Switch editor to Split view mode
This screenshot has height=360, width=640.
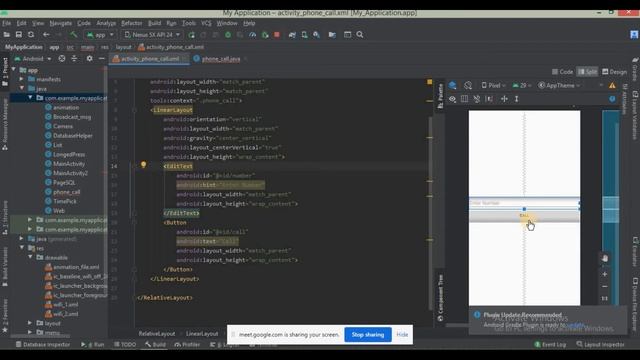tap(587, 72)
